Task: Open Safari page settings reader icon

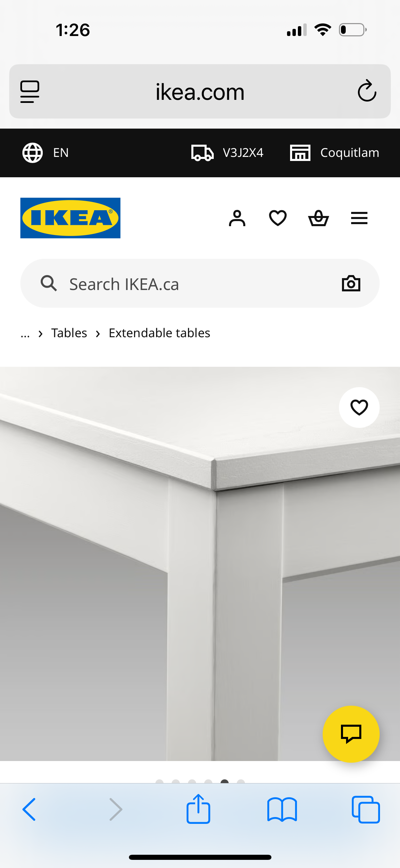Action: click(30, 92)
